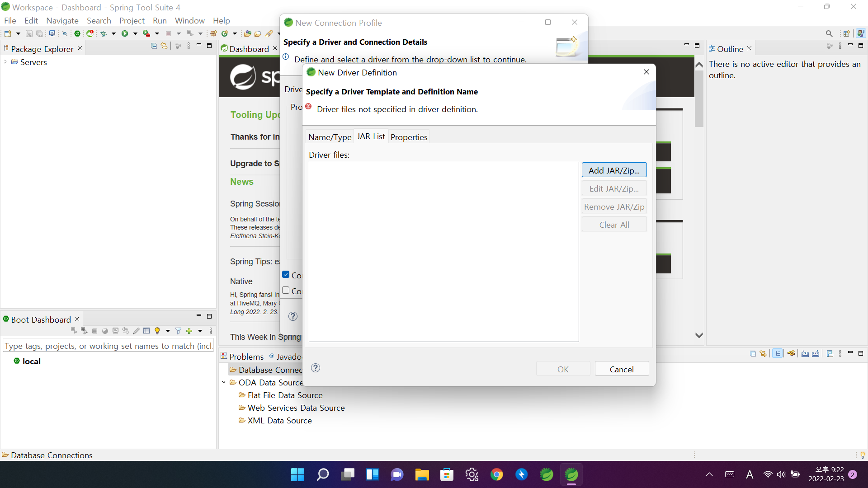Click Collapse All icon in Package Explorer
The height and width of the screenshot is (488, 868).
point(154,46)
